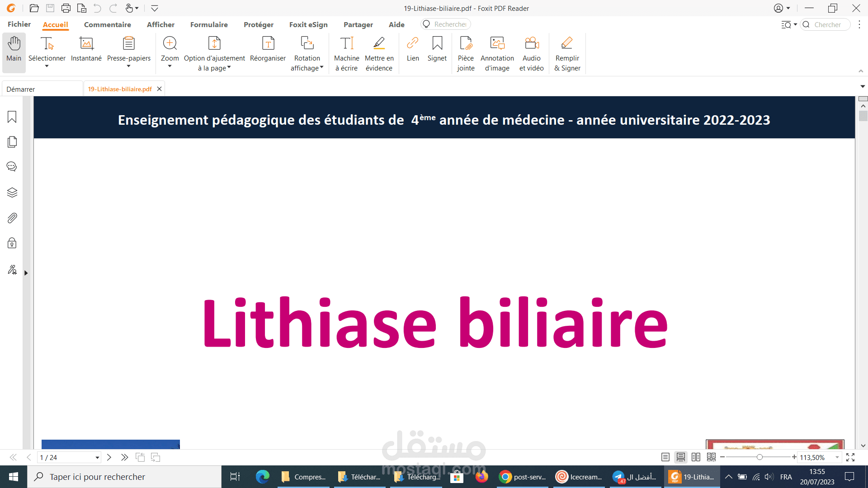Open Icecream app in taskbar
The width and height of the screenshot is (868, 488).
click(x=579, y=477)
